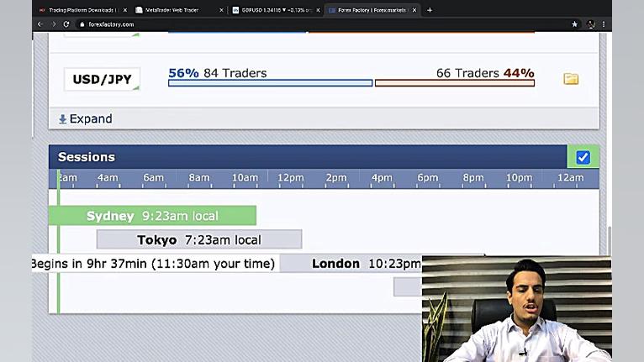Close the Trading Platform Downloads tab
The height and width of the screenshot is (362, 644).
point(125,10)
